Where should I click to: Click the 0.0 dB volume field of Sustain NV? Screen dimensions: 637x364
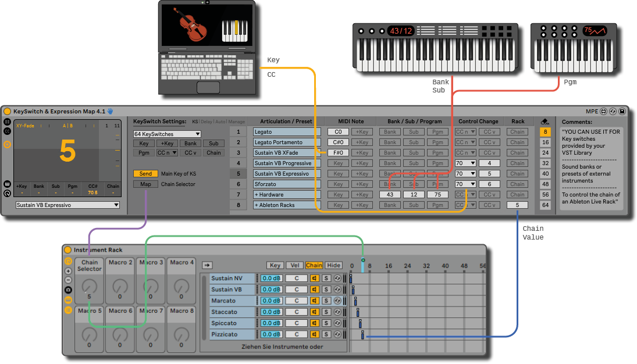click(272, 279)
